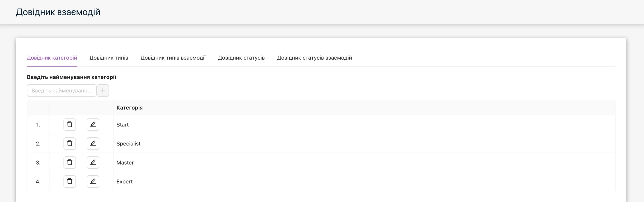This screenshot has height=202, width=644.
Task: Select the Master cell text
Action: click(125, 163)
